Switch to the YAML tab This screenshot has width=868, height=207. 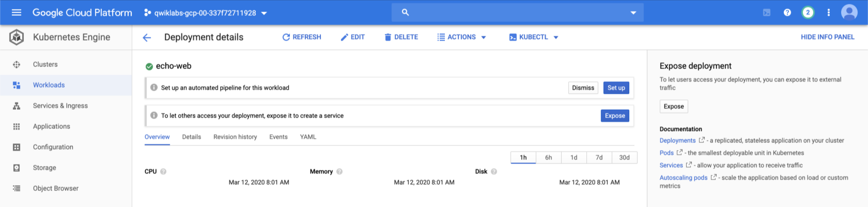tap(308, 137)
